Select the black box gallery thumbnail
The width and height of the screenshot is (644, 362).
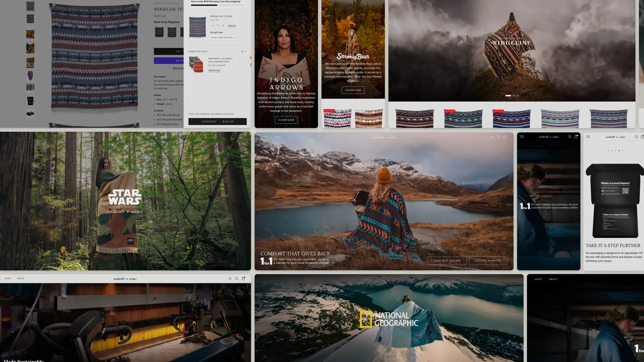click(x=30, y=101)
